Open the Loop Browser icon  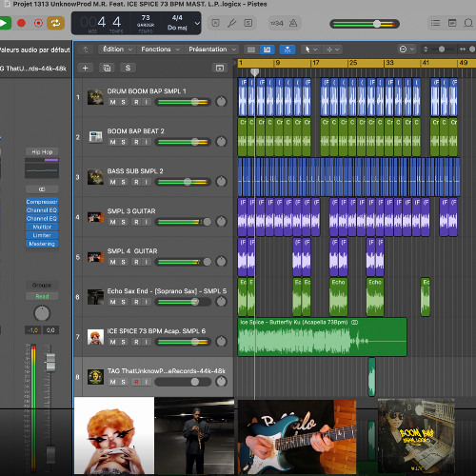tap(468, 23)
